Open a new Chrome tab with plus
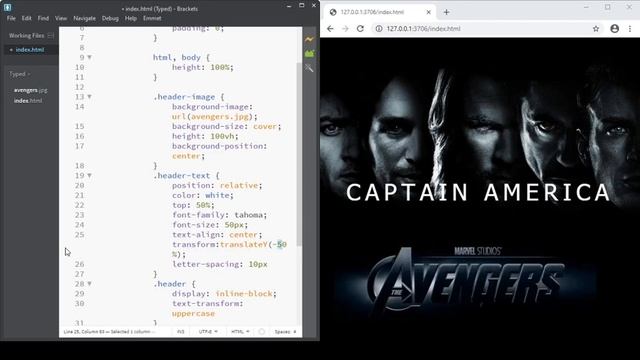The height and width of the screenshot is (360, 640). 446,12
